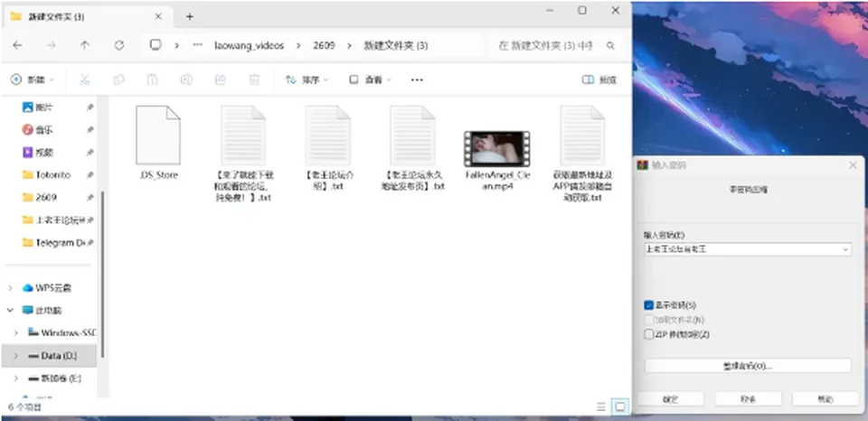Click Cancel (取消) in the password dialog
This screenshot has width=868, height=421.
point(749,399)
